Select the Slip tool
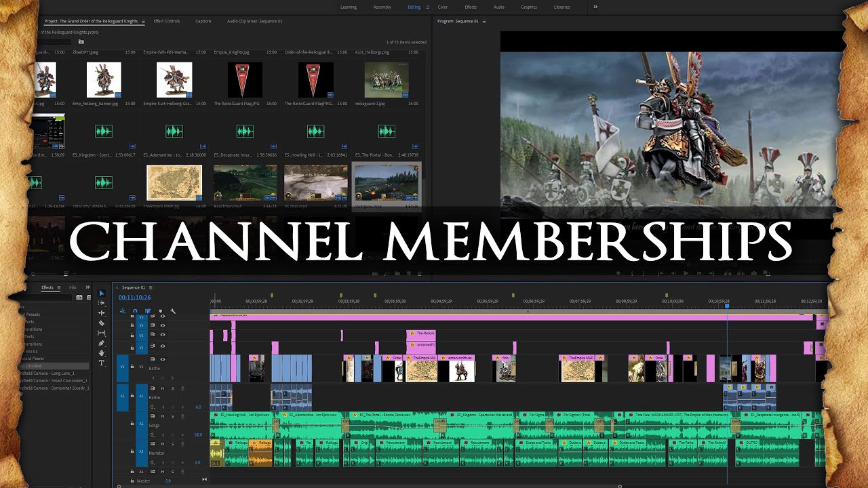868x488 pixels. 102,333
